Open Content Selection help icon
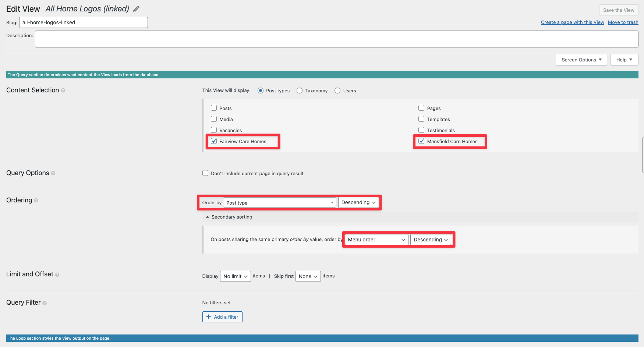This screenshot has height=347, width=644. click(63, 91)
